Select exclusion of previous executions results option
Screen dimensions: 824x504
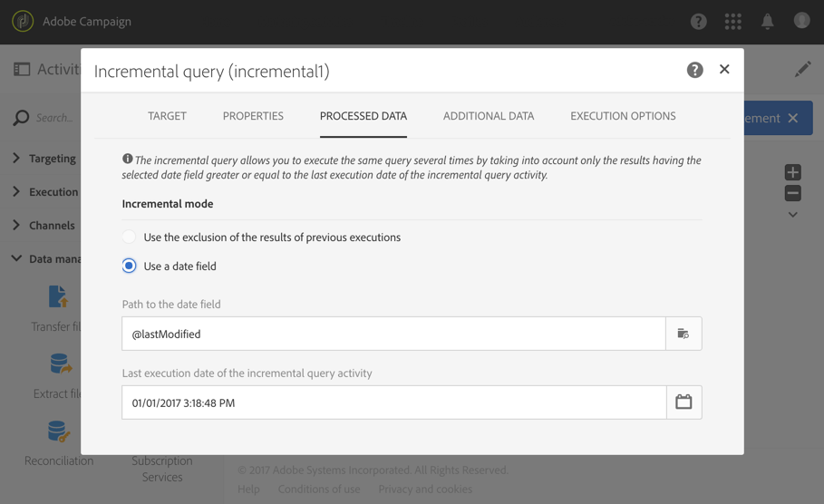[x=129, y=237]
